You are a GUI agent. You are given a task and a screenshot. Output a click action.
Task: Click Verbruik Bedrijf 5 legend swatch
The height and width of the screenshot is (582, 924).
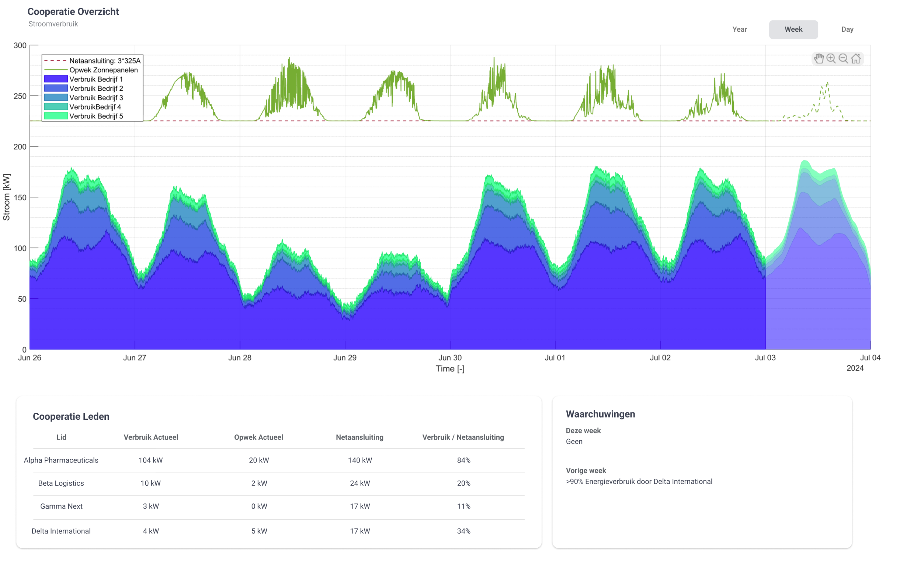pyautogui.click(x=56, y=116)
